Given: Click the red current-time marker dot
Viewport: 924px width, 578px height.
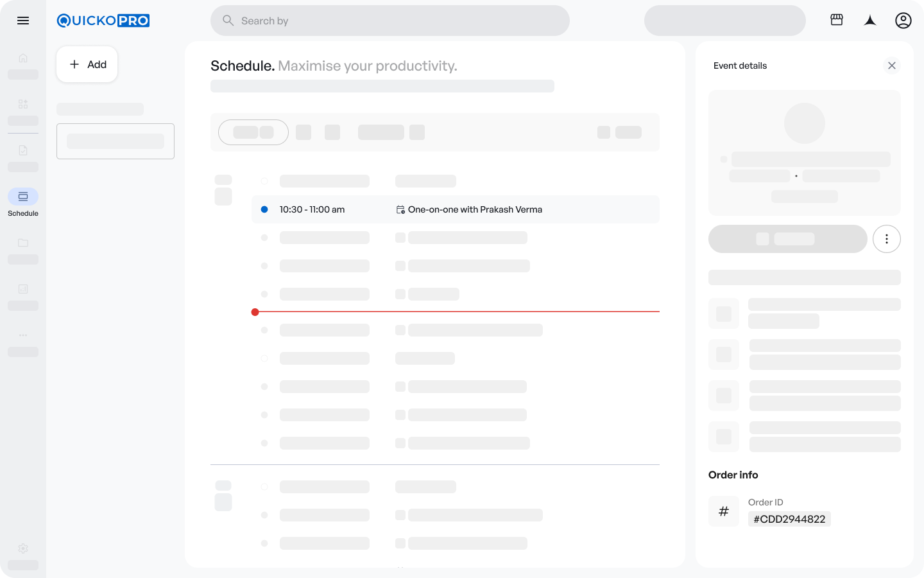Looking at the screenshot, I should tap(255, 312).
